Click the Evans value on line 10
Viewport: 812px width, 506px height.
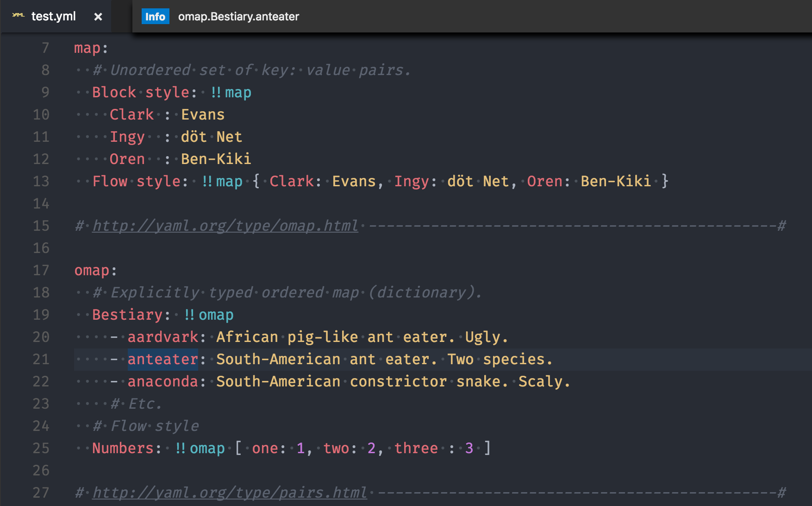203,114
